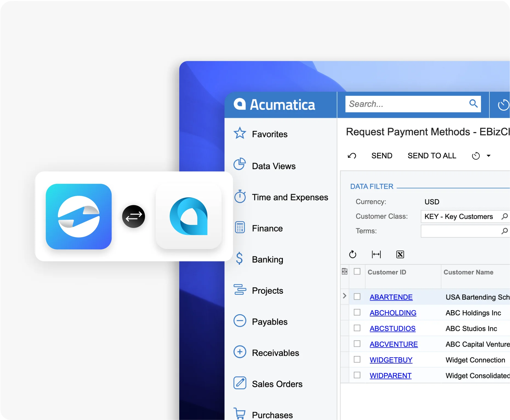
Task: Open the Finance menu item
Action: tap(267, 228)
